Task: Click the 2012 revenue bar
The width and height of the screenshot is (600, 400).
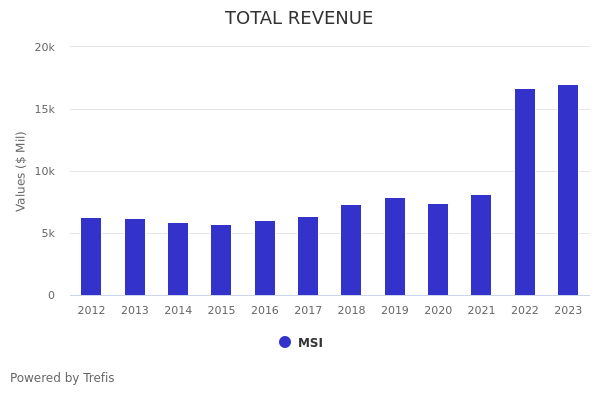Action: click(x=91, y=257)
